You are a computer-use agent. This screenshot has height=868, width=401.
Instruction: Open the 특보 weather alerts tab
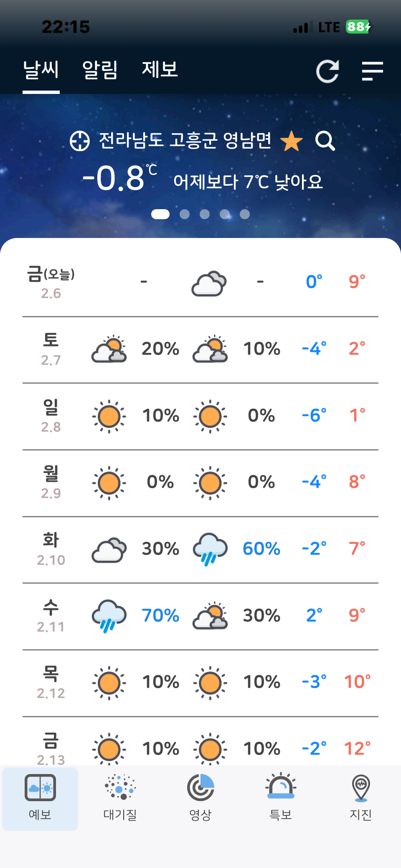(x=281, y=797)
